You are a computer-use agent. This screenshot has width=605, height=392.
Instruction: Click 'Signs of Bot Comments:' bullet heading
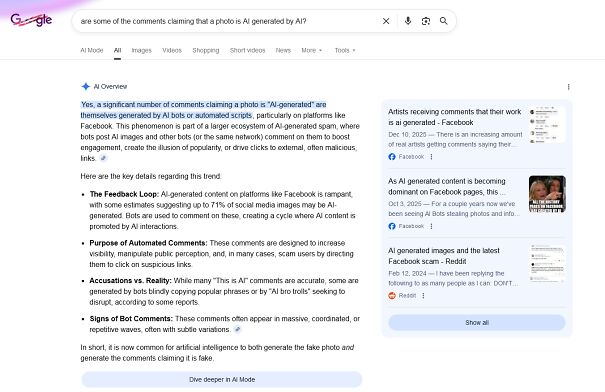click(131, 319)
